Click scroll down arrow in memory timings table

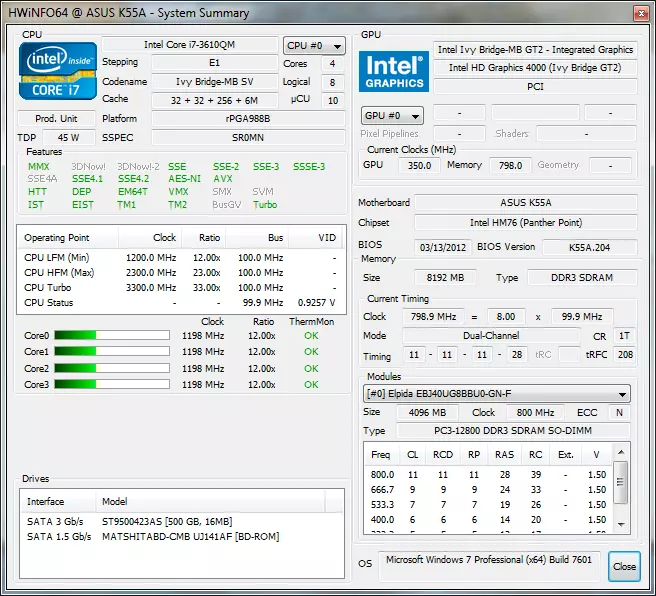click(621, 524)
